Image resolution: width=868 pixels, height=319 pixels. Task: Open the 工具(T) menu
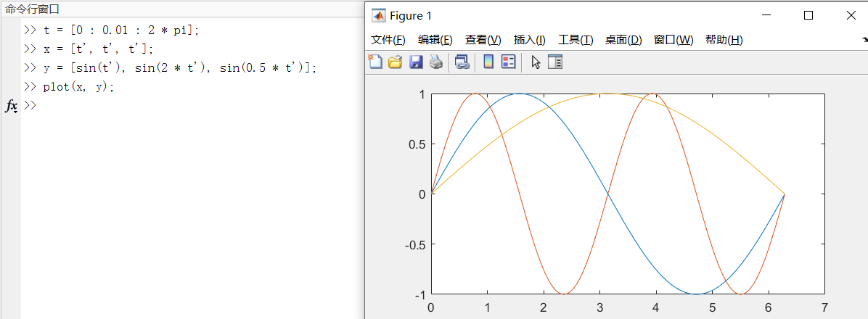click(x=576, y=40)
